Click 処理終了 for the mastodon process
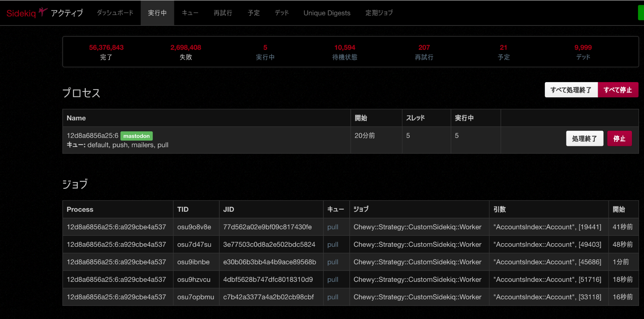This screenshot has height=319, width=644. [584, 138]
